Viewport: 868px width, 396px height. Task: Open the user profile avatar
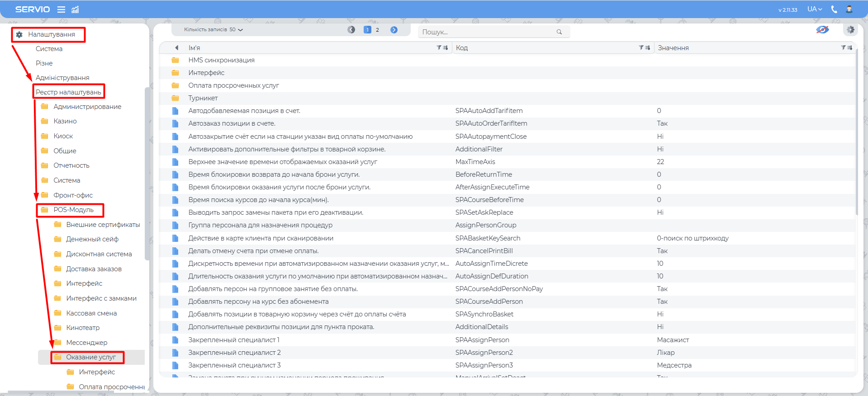coord(849,9)
